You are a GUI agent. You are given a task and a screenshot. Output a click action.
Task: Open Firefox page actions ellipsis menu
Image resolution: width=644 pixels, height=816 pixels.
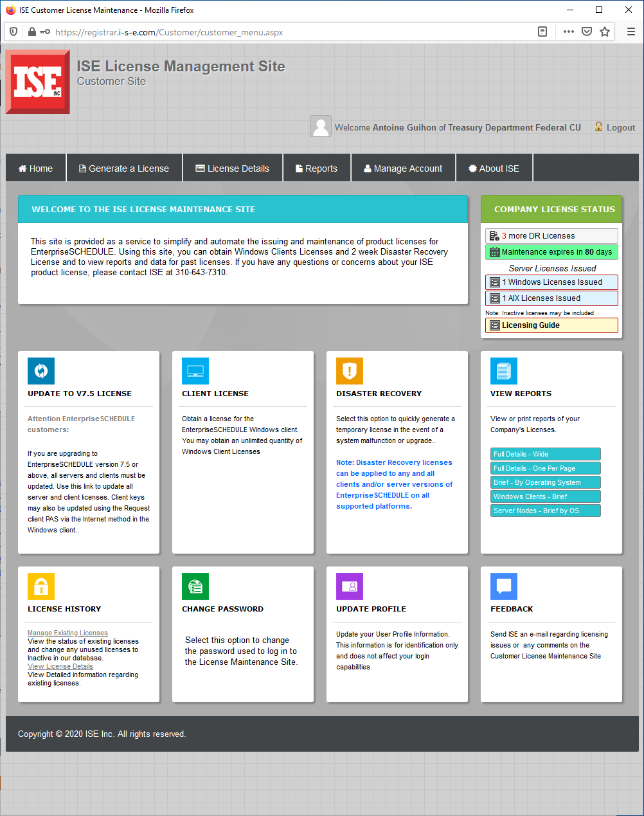[x=568, y=32]
